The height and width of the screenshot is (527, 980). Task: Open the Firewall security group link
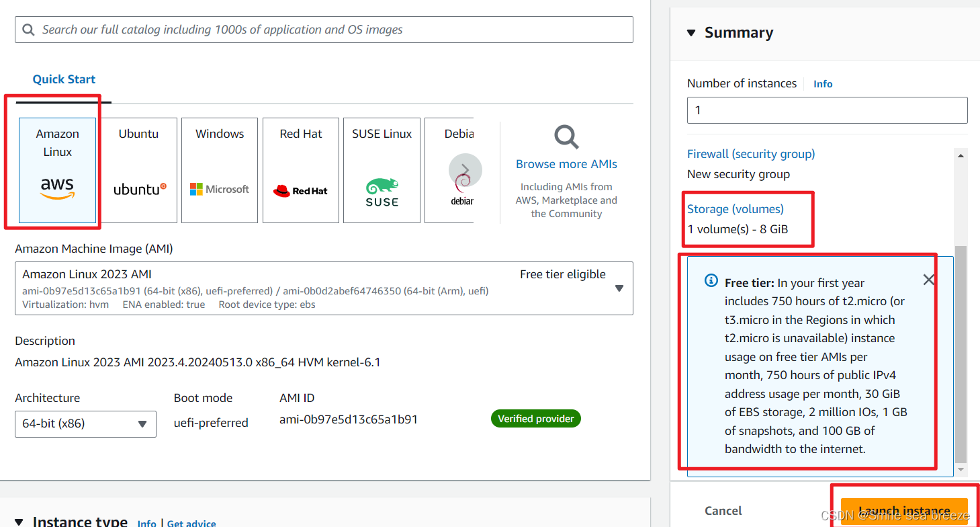(750, 153)
